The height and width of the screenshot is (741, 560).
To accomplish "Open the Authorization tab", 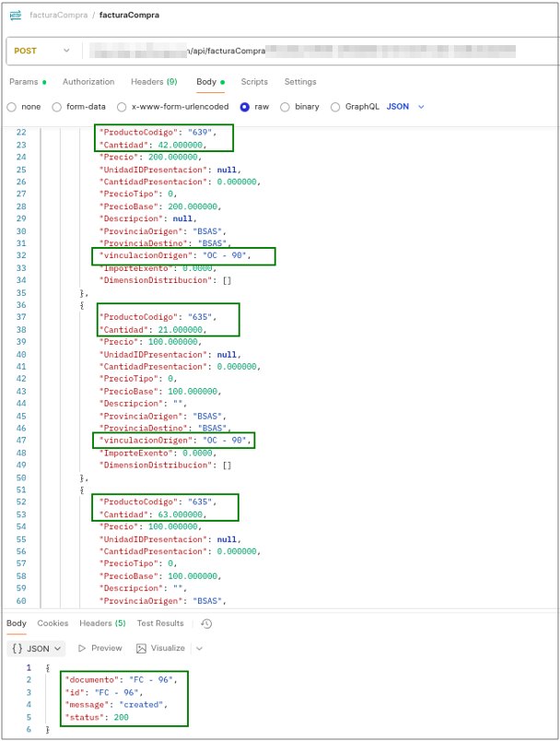I will (x=88, y=82).
